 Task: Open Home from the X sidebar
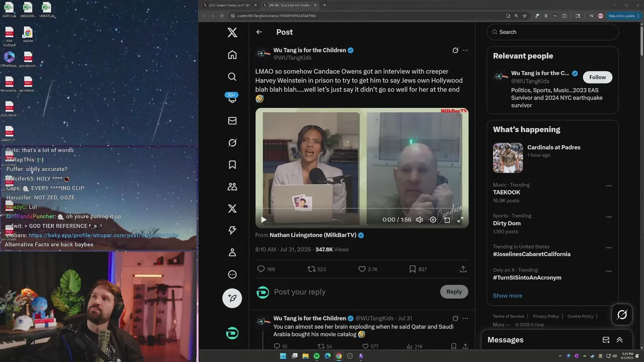pyautogui.click(x=232, y=55)
